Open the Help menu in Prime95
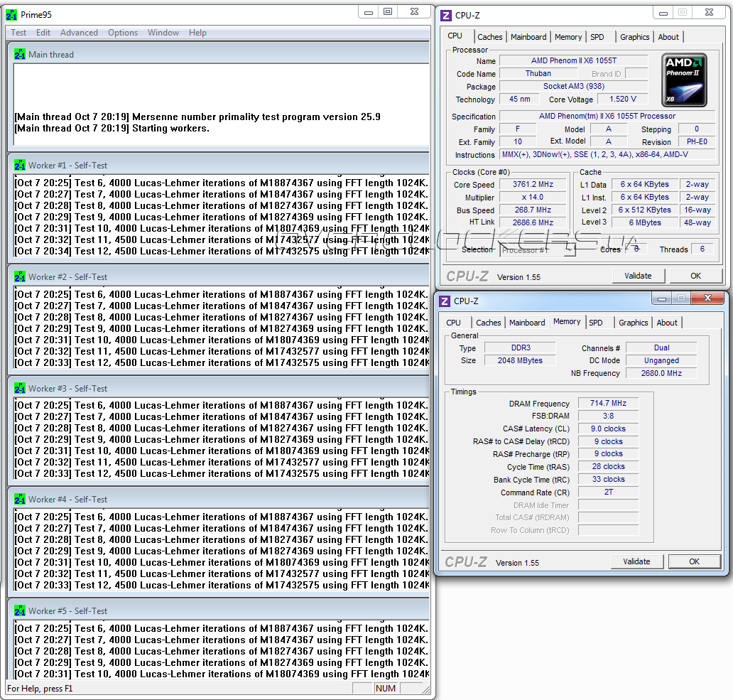 pos(197,33)
